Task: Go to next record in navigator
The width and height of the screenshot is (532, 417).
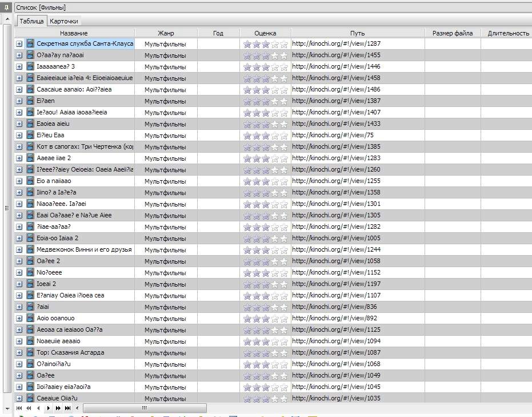Action: 48,408
